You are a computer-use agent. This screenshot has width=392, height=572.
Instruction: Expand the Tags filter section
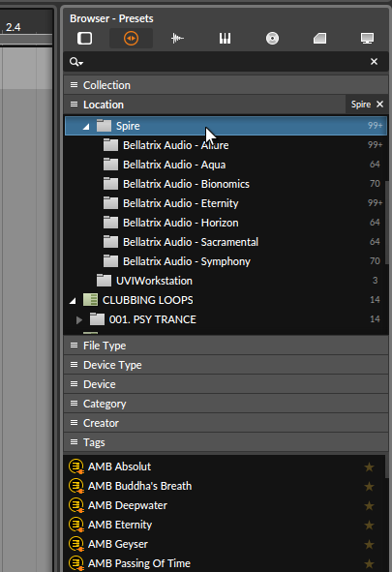[x=226, y=442]
